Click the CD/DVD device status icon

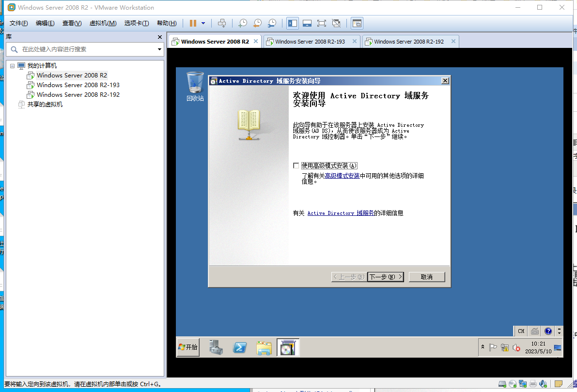pos(513,384)
